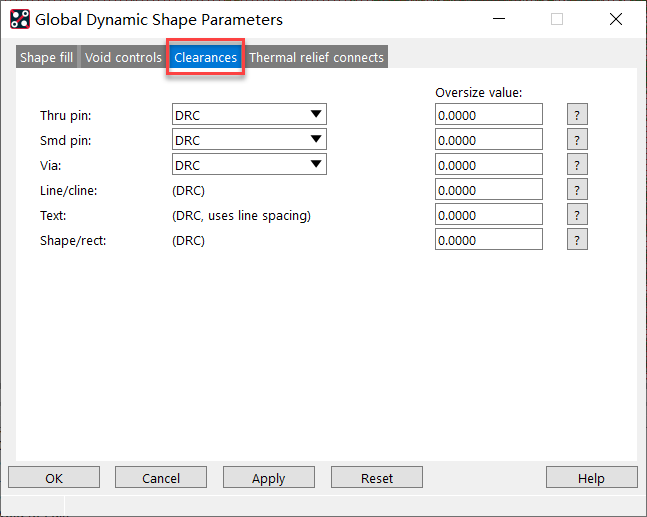
Task: Click the Shape/rect oversize value field
Action: 488,240
